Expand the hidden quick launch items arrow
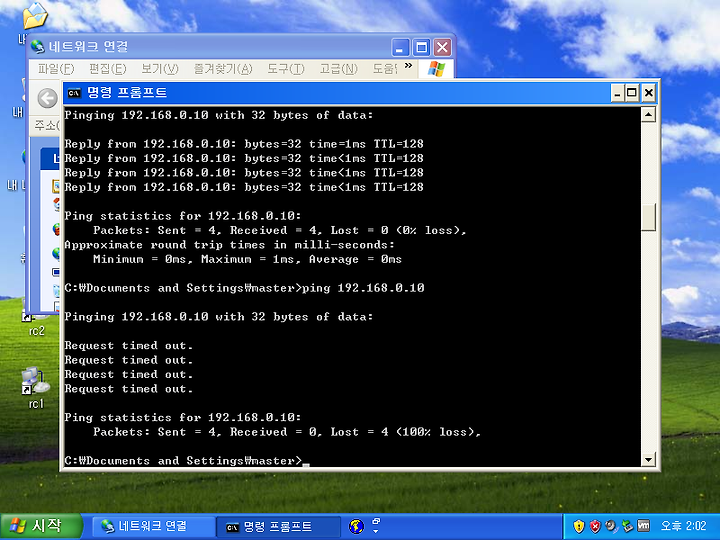Screen dimensions: 720x540 pyautogui.click(x=376, y=532)
